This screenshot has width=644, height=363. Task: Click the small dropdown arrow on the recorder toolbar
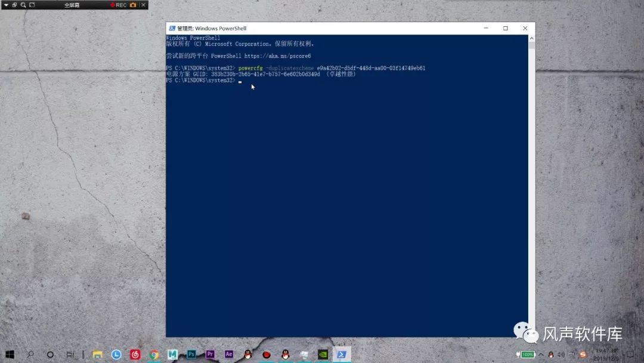pyautogui.click(x=6, y=5)
